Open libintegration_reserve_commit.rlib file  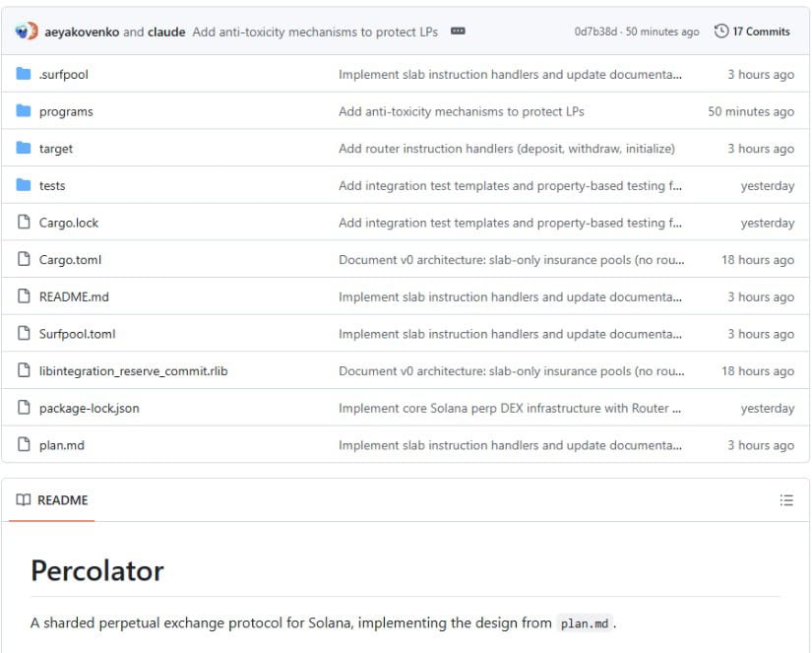click(133, 371)
